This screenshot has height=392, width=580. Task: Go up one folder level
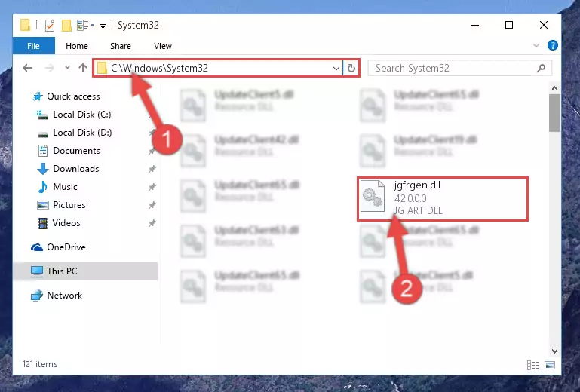tap(83, 68)
